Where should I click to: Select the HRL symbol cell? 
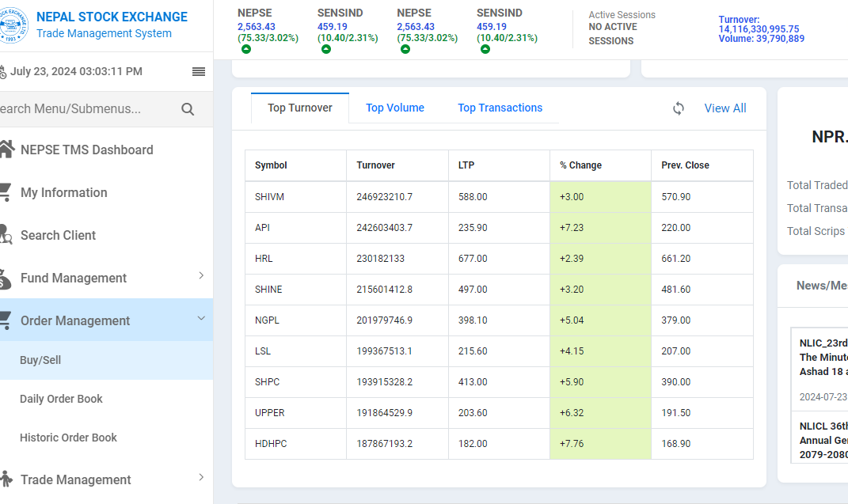[296, 258]
